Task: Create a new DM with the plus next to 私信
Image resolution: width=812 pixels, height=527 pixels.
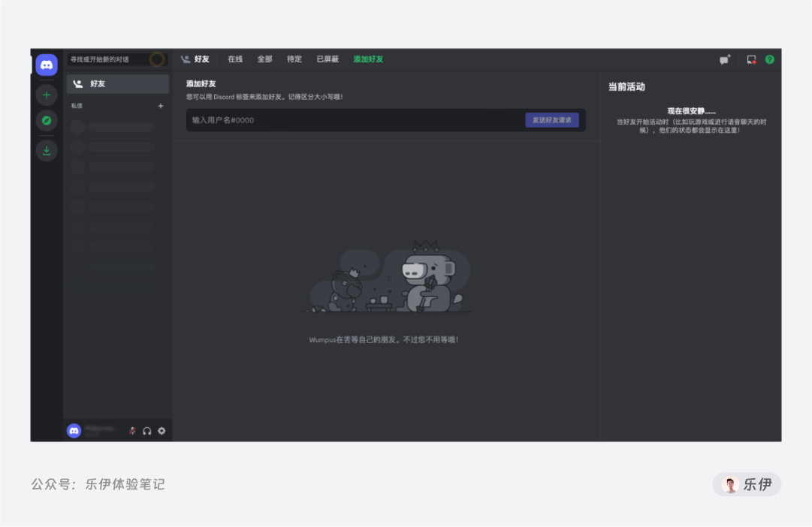Action: click(x=161, y=106)
